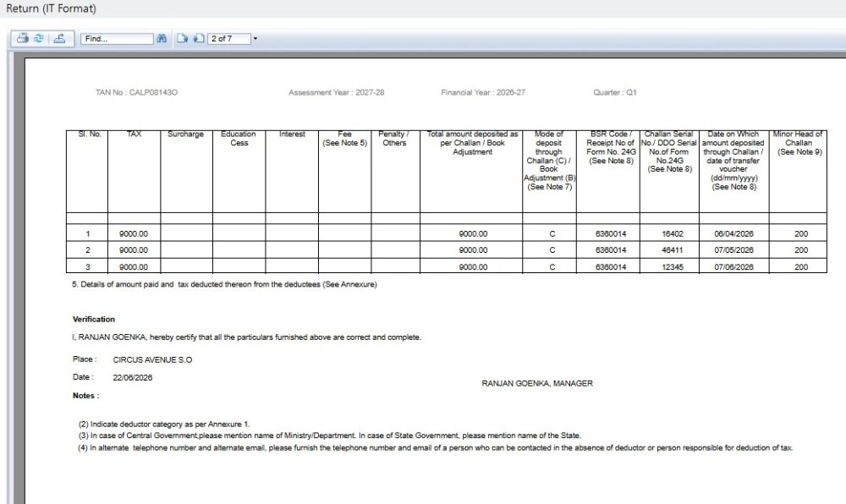Click mode of deposit 'C' in row 3
846x504 pixels.
pyautogui.click(x=552, y=267)
